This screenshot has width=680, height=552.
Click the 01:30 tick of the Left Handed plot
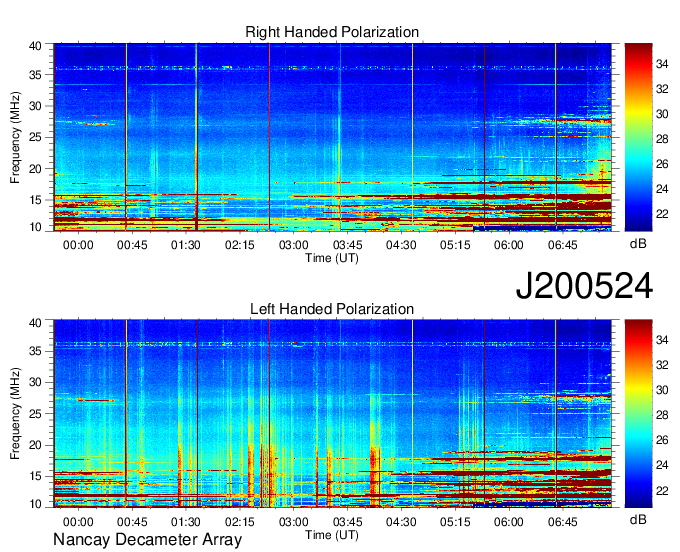coord(186,522)
